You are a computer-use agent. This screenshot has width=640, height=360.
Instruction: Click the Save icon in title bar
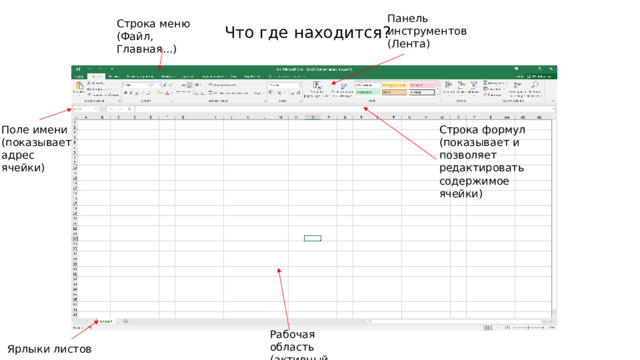78,69
